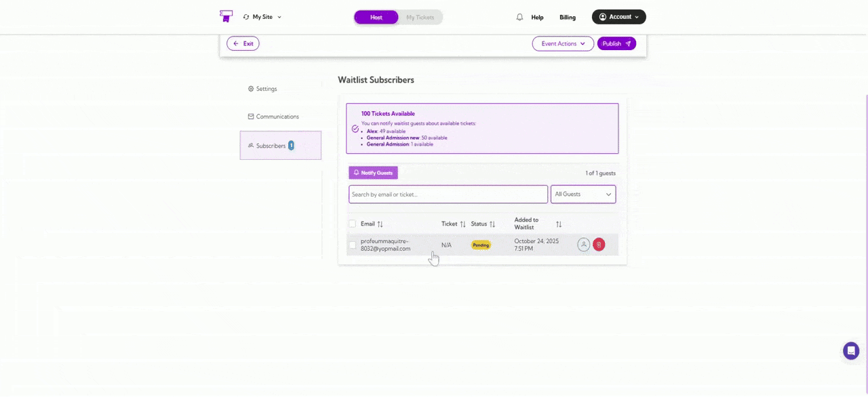The width and height of the screenshot is (868, 397).
Task: Open the chat support widget bubble
Action: pyautogui.click(x=851, y=350)
